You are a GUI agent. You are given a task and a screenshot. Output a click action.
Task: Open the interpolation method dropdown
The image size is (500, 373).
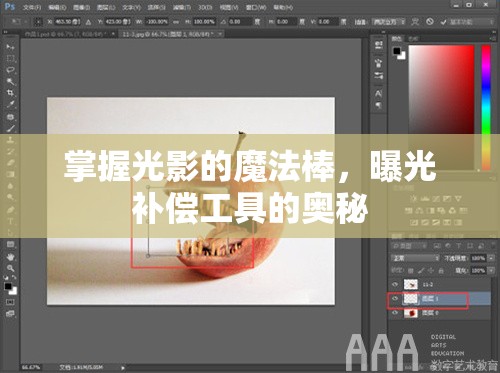[389, 22]
